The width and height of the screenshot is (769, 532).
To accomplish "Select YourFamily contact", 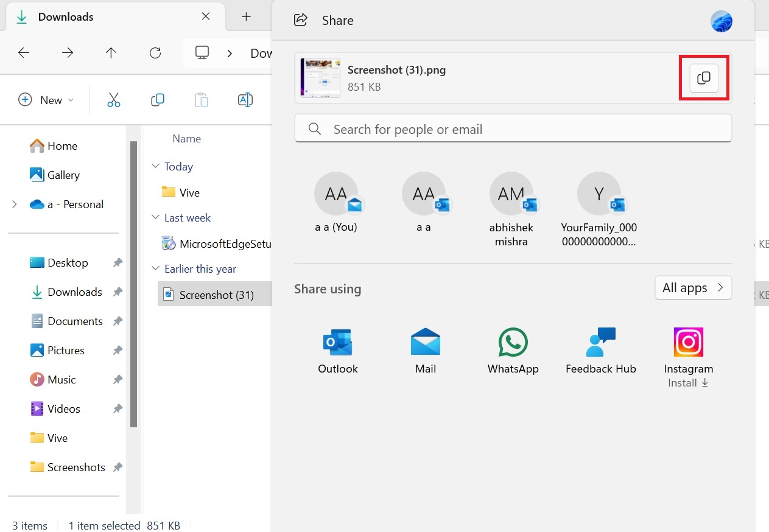I will coord(599,209).
